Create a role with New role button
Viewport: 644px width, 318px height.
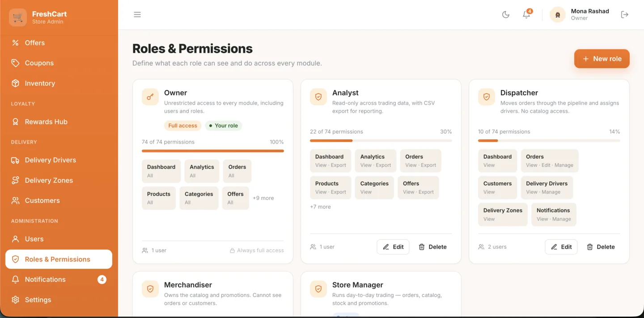(602, 59)
